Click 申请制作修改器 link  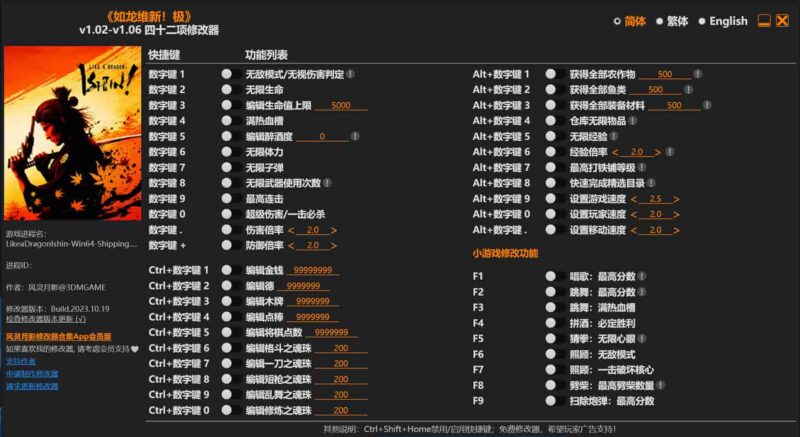tap(32, 374)
